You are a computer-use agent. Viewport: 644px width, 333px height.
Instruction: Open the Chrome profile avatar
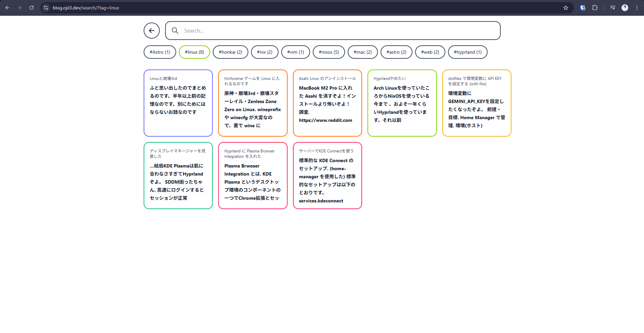[625, 8]
